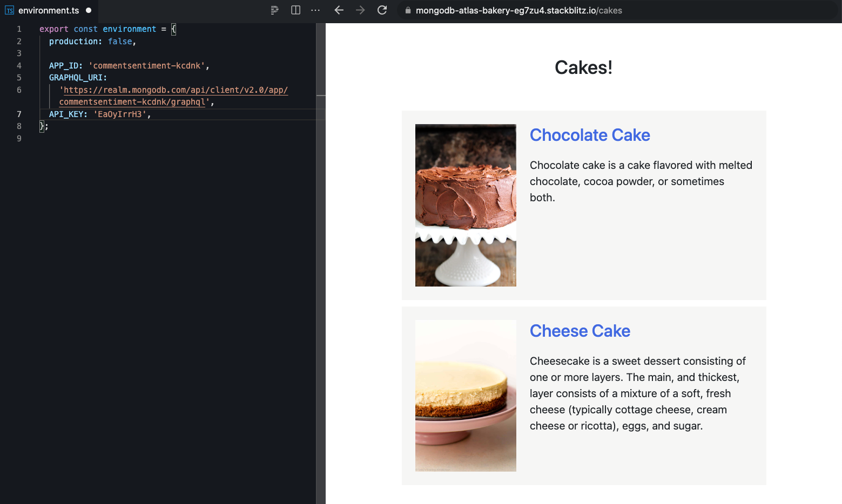The image size is (842, 504).
Task: Click the TS file type icon on the tab
Action: (9, 10)
